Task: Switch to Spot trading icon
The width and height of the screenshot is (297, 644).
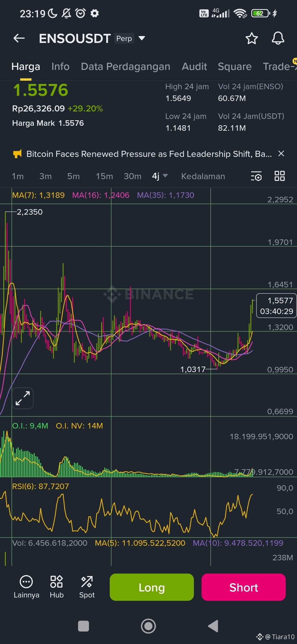Action: [x=87, y=587]
